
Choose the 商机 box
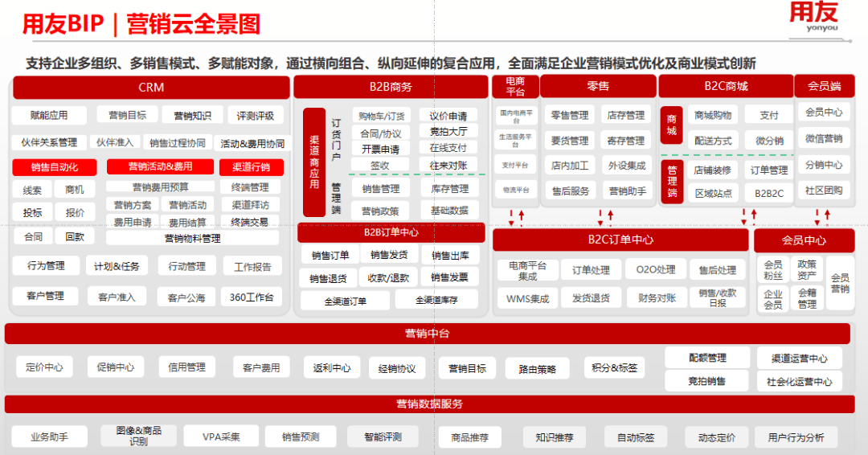point(74,189)
